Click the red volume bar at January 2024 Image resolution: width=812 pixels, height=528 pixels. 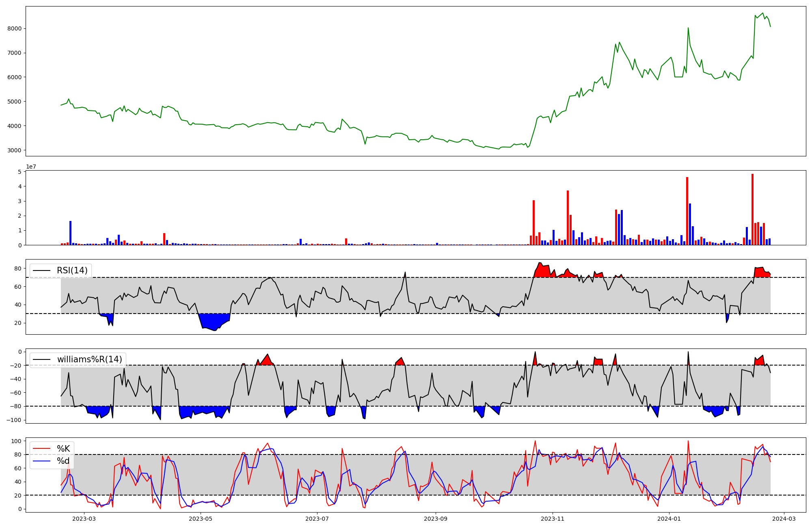coord(687,211)
